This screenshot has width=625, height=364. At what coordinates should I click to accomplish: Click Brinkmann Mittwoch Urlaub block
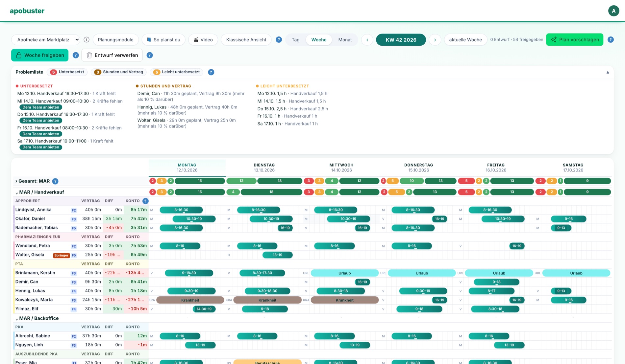pyautogui.click(x=344, y=273)
